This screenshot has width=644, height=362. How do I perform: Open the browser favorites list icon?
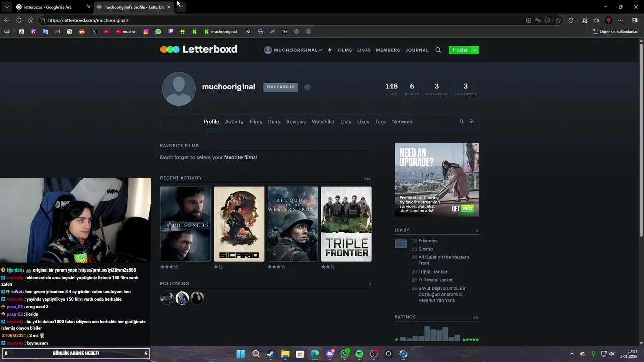click(596, 20)
